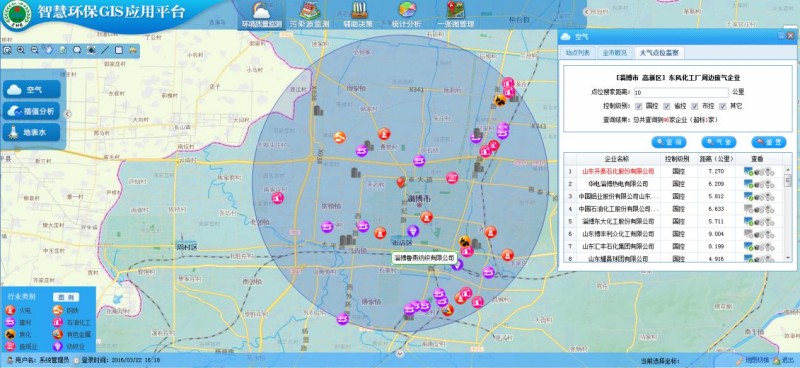Screen dimensions: 800x368
Task: Activate the pan hand tool
Action: (x=48, y=50)
